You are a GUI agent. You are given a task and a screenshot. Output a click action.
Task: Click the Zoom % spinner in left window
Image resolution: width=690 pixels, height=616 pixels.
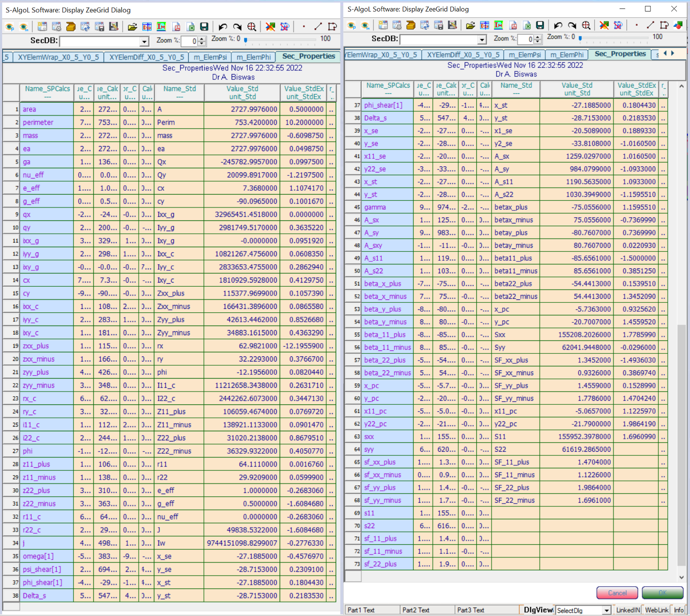click(x=202, y=41)
